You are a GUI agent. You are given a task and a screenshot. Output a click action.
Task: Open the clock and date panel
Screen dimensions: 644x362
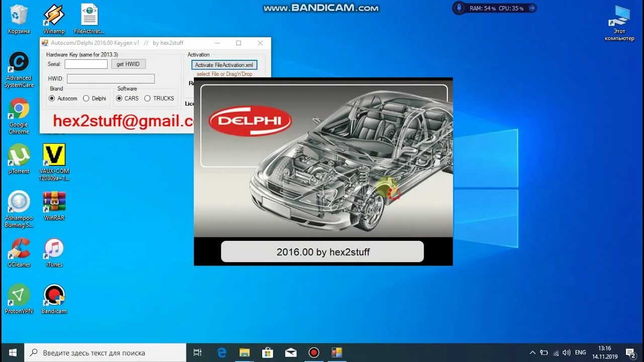(605, 352)
